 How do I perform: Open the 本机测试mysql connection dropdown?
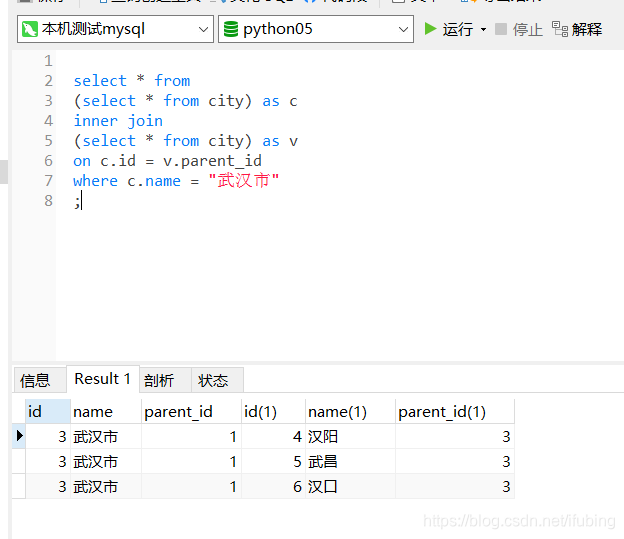[x=115, y=29]
